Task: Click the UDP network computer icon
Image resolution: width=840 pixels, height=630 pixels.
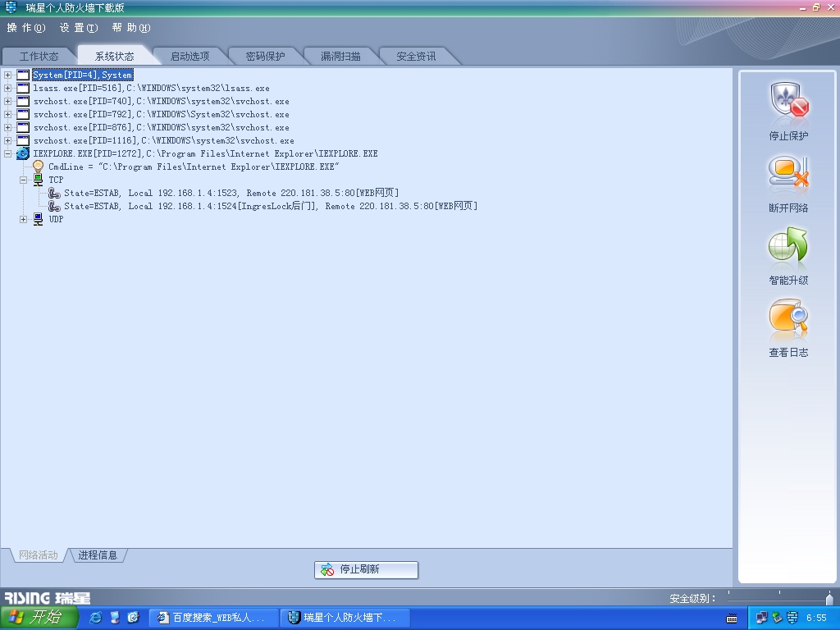Action: [38, 219]
